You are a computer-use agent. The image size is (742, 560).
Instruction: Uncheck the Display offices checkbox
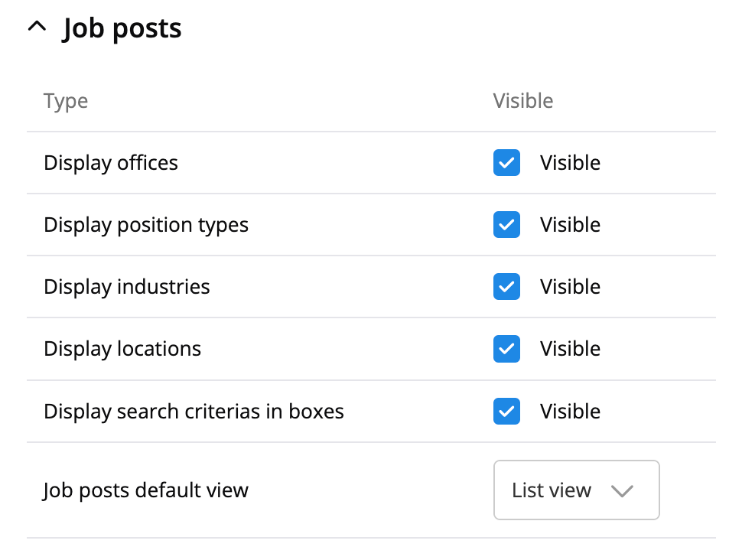coord(506,163)
